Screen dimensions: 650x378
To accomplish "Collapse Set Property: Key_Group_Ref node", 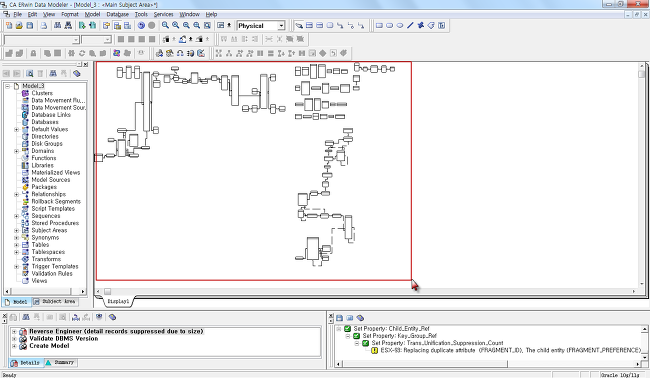I will coord(347,336).
